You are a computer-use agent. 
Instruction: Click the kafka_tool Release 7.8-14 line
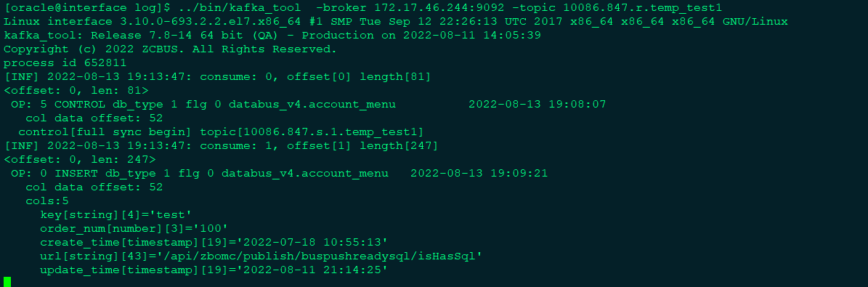click(x=272, y=36)
